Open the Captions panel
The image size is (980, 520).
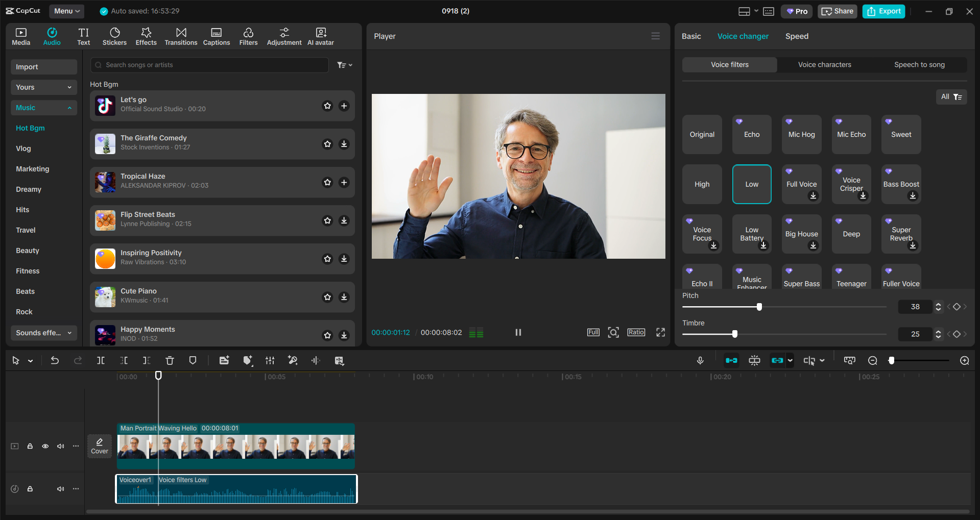pyautogui.click(x=216, y=36)
